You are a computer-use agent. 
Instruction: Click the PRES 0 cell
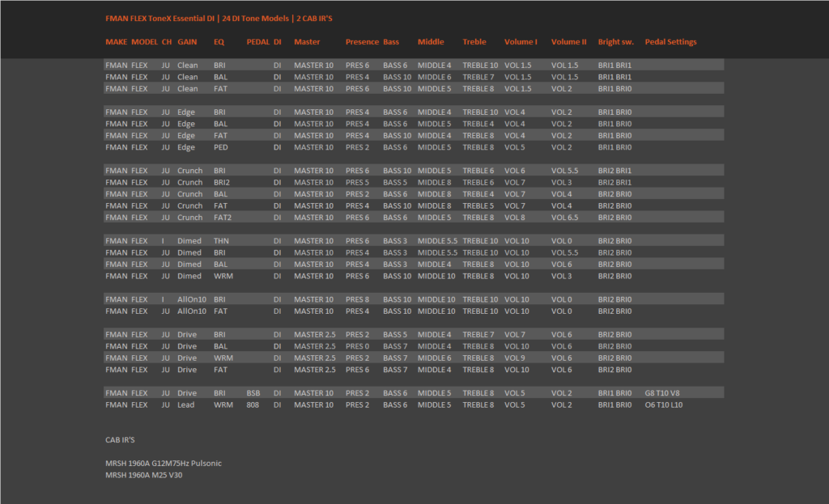[x=357, y=346]
